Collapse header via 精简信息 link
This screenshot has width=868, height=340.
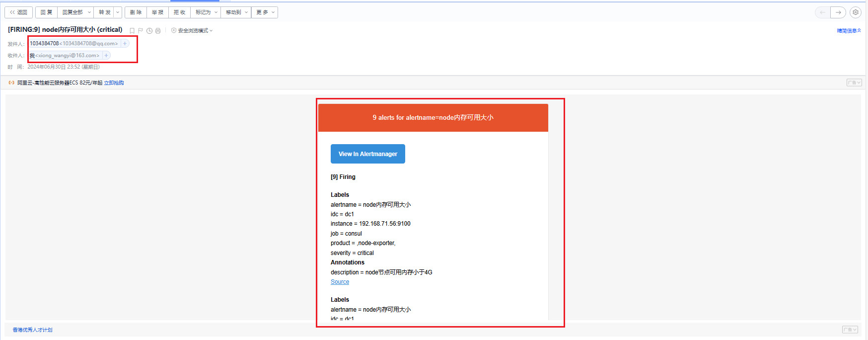point(849,31)
